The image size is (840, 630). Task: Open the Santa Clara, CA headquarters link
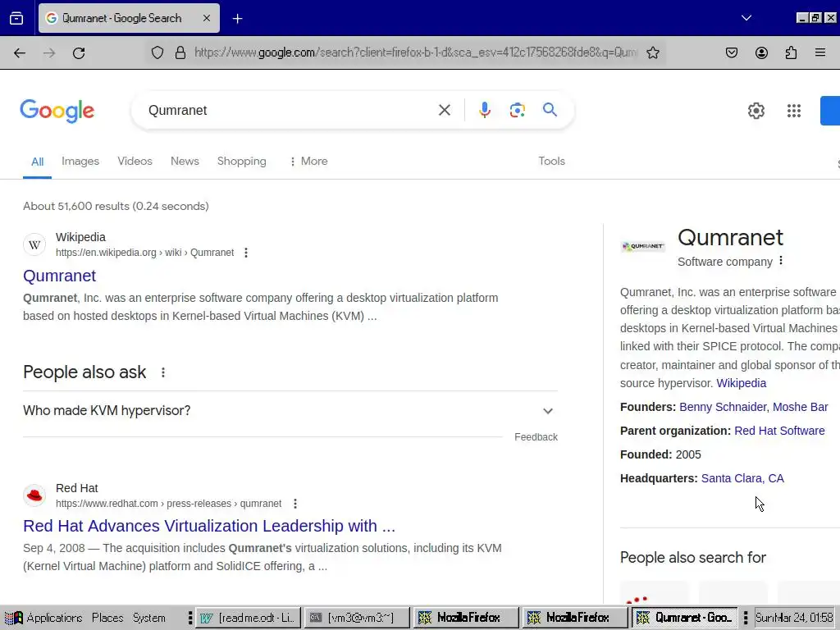[x=742, y=478]
